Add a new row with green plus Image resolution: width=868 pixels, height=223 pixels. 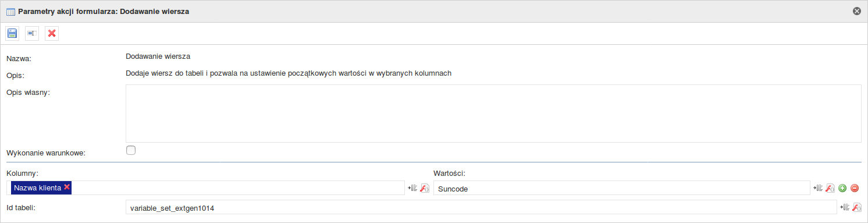coord(842,187)
